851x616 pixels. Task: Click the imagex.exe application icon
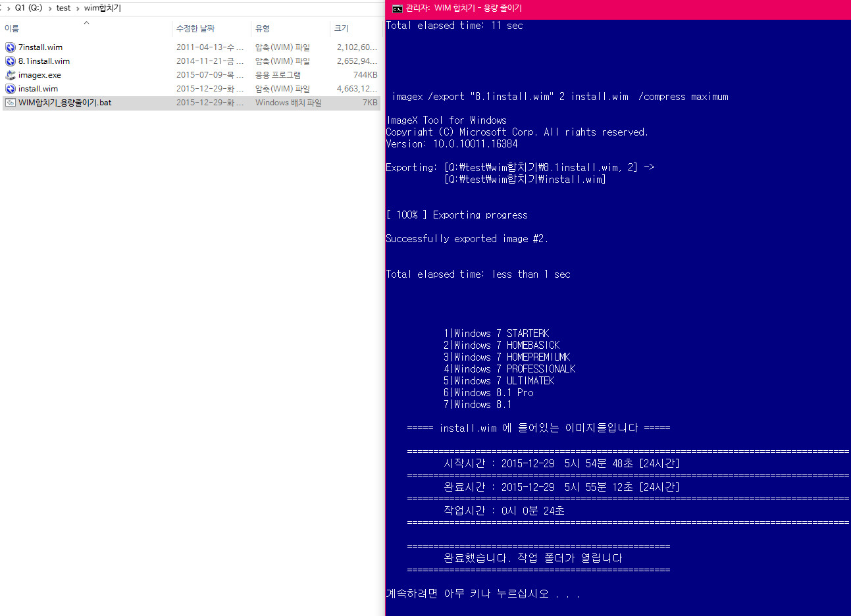[x=11, y=75]
